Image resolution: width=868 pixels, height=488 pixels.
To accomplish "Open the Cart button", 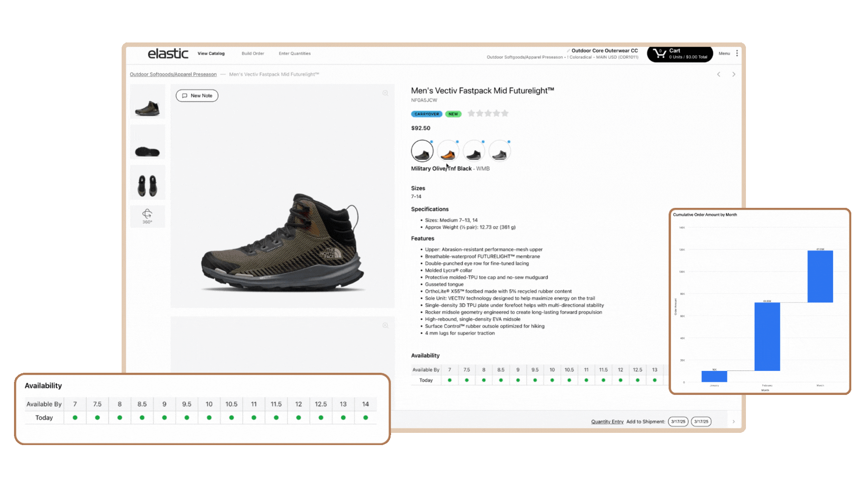I will 680,54.
